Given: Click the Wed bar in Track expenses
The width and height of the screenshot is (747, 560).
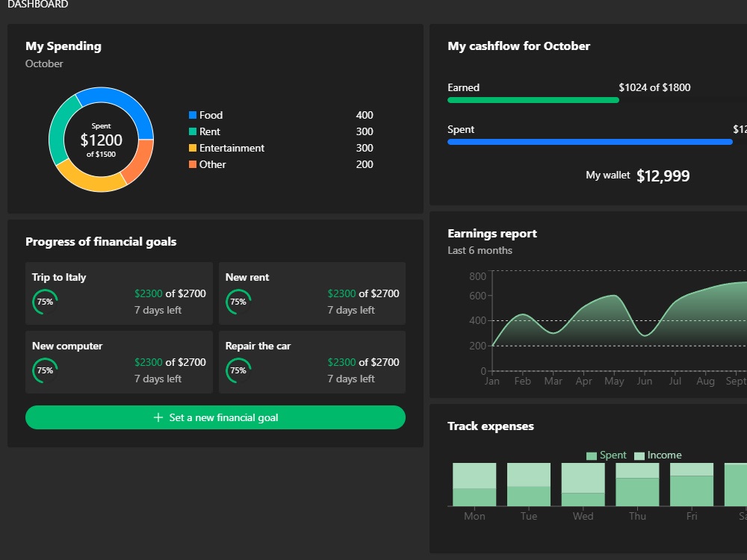Looking at the screenshot, I should (x=583, y=485).
